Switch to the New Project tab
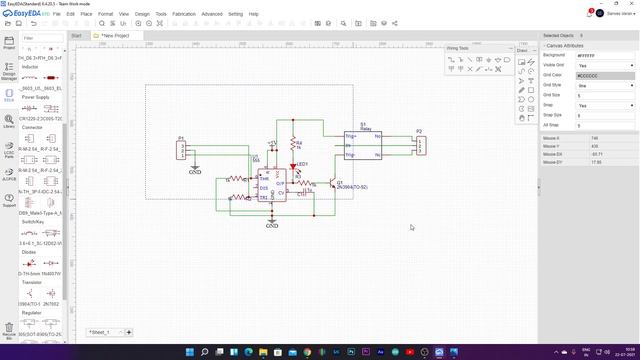The image size is (640, 360). click(x=116, y=36)
